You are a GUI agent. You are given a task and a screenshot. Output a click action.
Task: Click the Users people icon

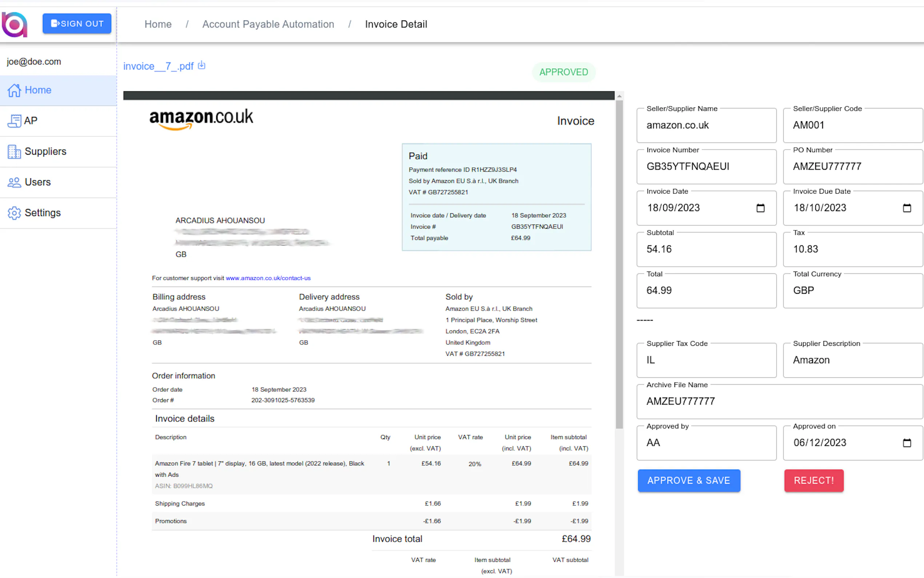tap(14, 182)
